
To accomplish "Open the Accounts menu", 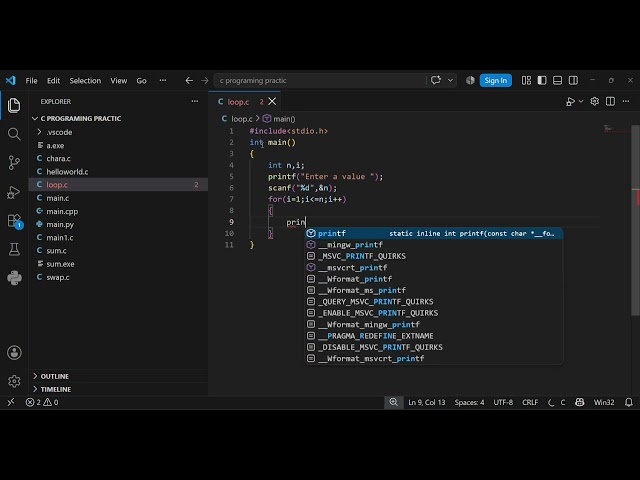I will 14,353.
